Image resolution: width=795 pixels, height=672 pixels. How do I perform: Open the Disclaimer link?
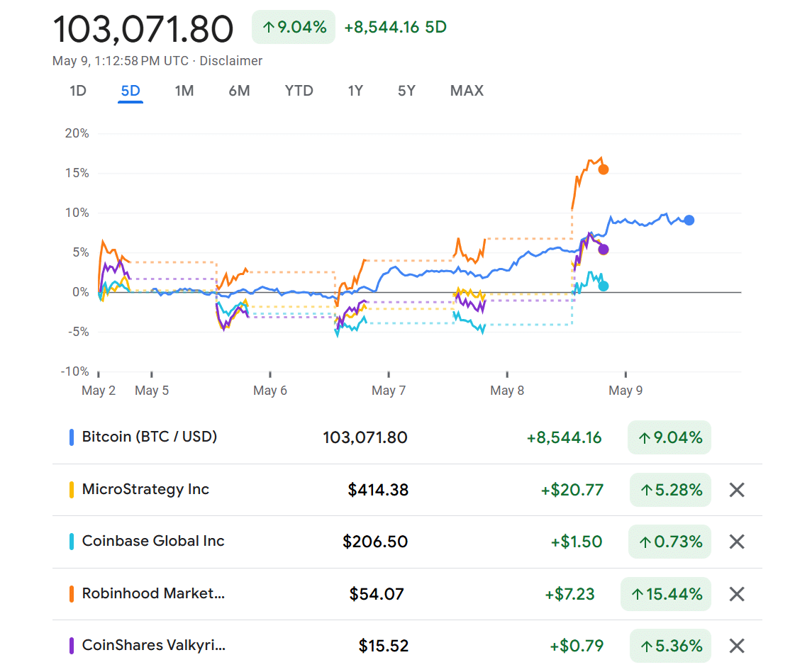[x=230, y=61]
